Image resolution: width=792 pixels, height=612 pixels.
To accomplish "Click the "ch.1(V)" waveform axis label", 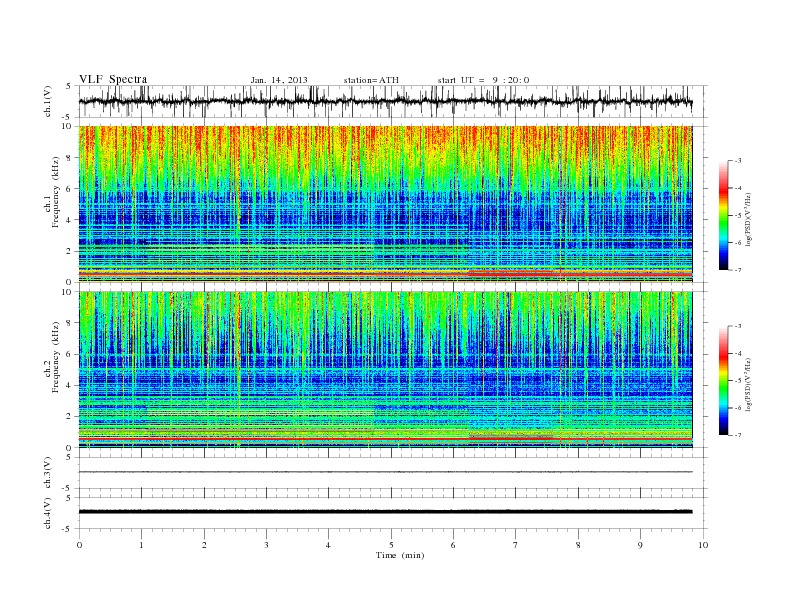I will click(x=48, y=101).
